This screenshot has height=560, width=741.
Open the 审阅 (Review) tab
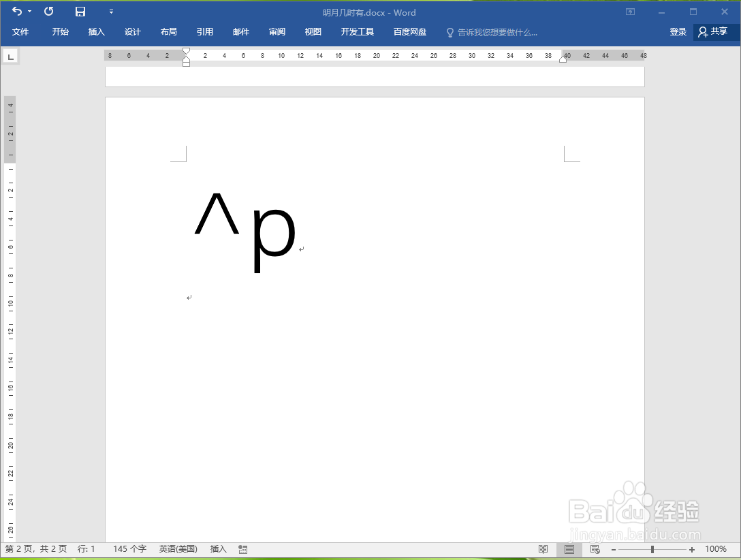click(277, 31)
